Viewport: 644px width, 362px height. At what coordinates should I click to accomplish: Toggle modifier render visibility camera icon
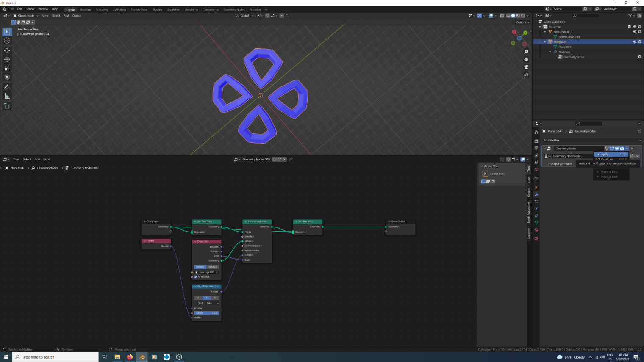click(x=622, y=149)
